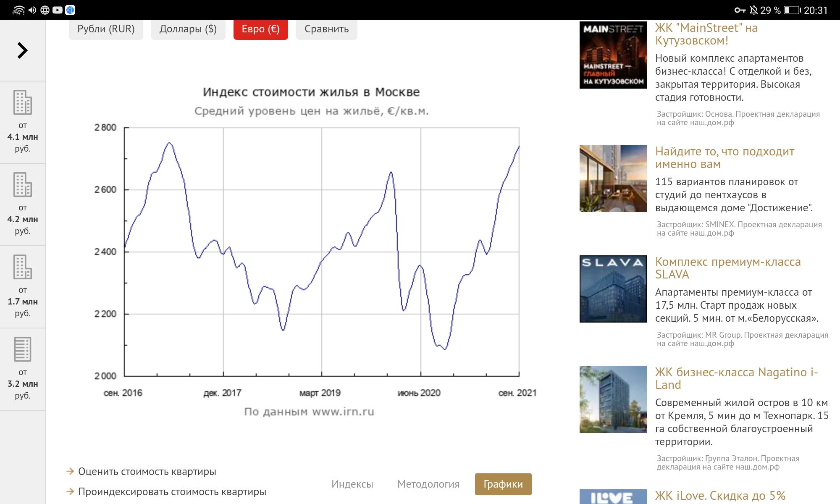This screenshot has height=504, width=840.
Task: Open the building icon above 1.7 млн руб.
Action: tap(22, 267)
